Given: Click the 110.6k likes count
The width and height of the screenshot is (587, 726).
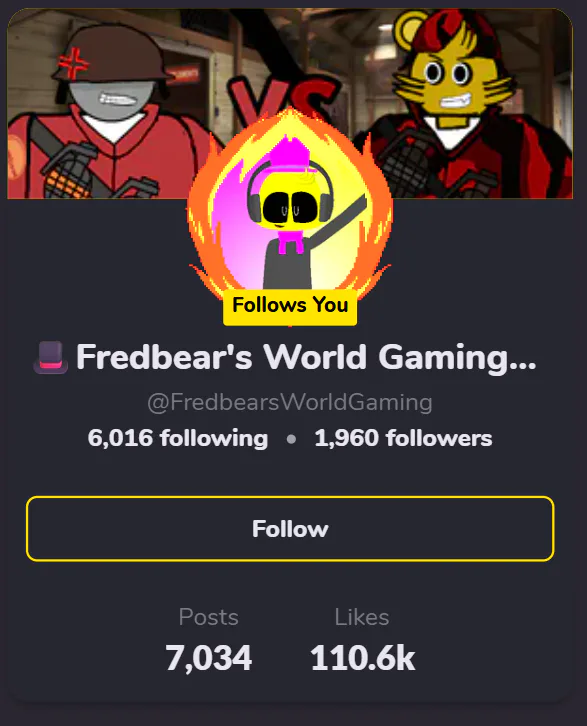Looking at the screenshot, I should click(362, 658).
